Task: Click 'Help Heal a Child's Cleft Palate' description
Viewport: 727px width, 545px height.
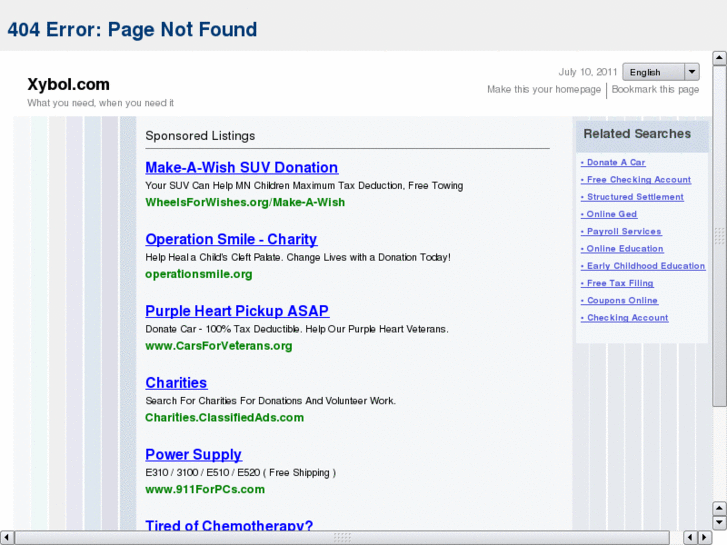Action: pos(298,257)
